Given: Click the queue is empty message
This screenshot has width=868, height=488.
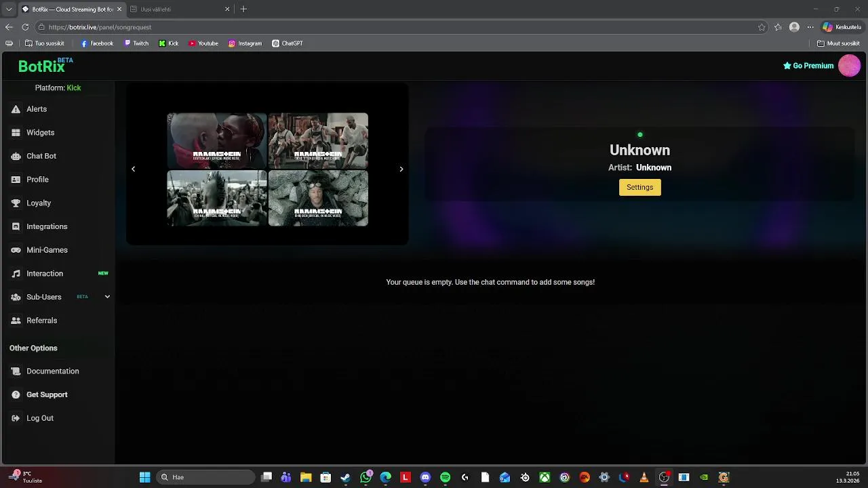Looking at the screenshot, I should [x=490, y=282].
